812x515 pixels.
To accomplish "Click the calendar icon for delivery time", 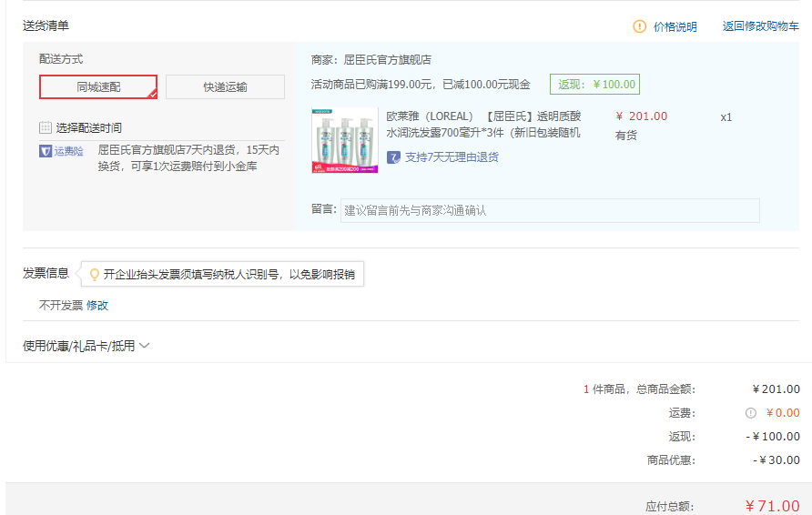I will coord(46,127).
